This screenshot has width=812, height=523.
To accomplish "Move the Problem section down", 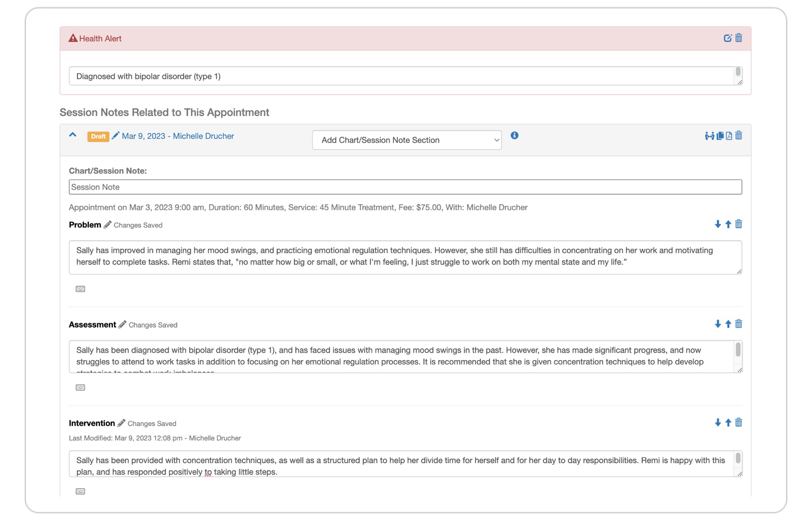I will click(x=718, y=224).
